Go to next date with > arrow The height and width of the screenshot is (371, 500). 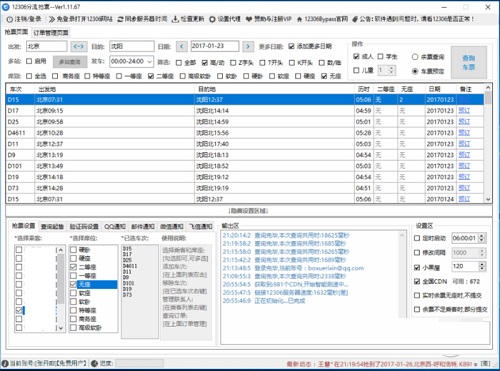248,46
